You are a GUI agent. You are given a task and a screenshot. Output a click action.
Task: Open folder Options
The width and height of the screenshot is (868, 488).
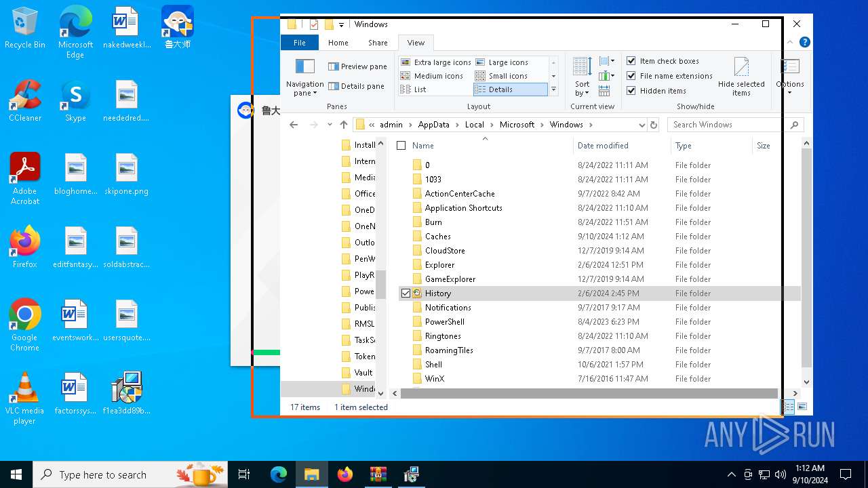click(x=789, y=77)
